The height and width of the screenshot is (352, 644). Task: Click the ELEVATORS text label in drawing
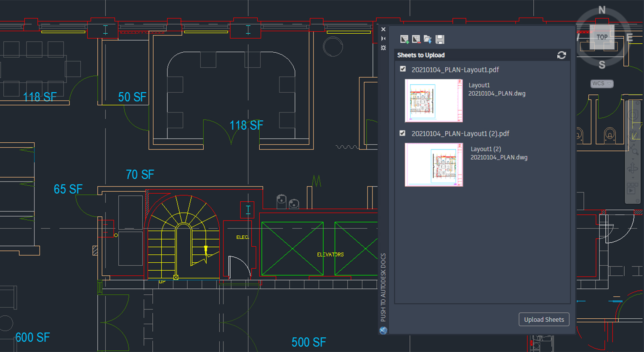coord(330,255)
